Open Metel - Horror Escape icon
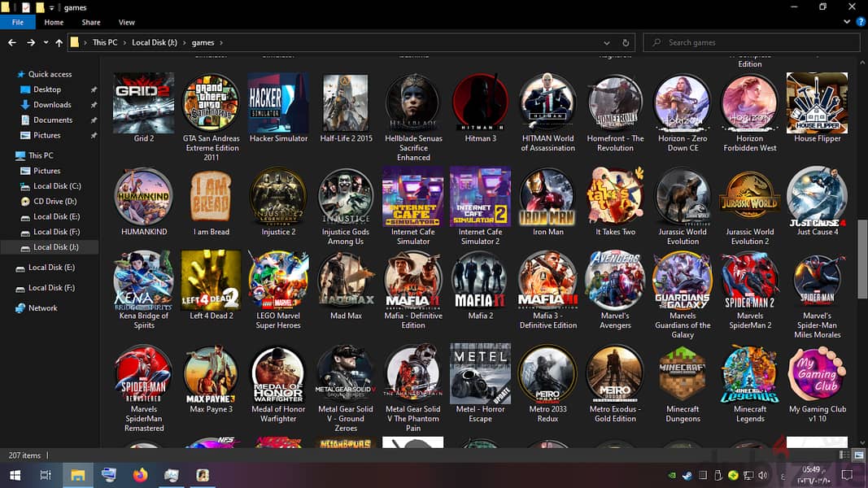The image size is (868, 488). pyautogui.click(x=481, y=374)
